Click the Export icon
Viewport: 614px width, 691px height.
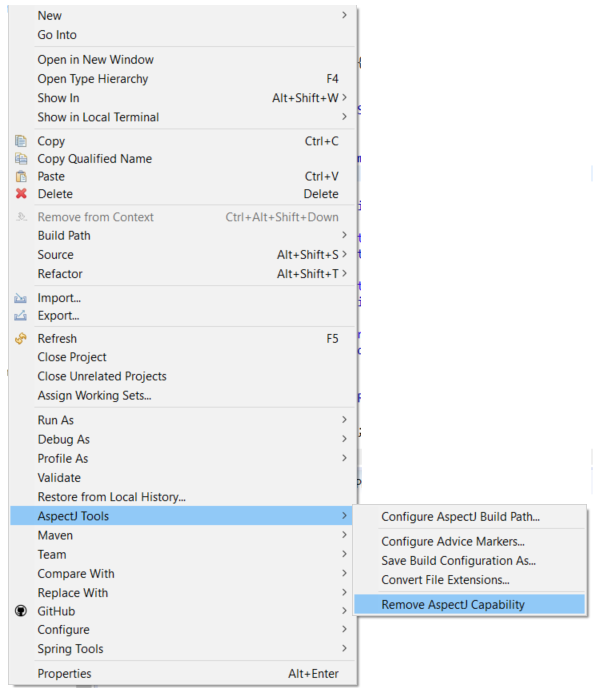click(20, 316)
